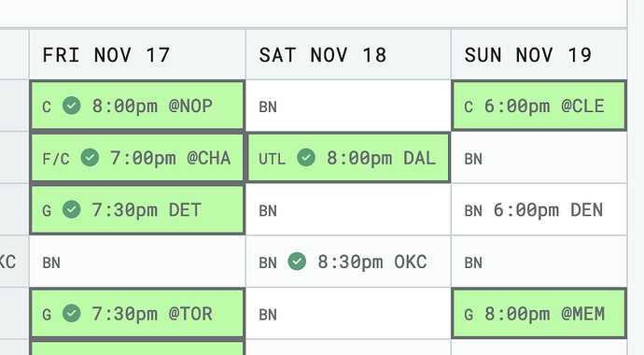
Task: Select the G 8:00pm @MEM slot
Action: click(x=539, y=314)
